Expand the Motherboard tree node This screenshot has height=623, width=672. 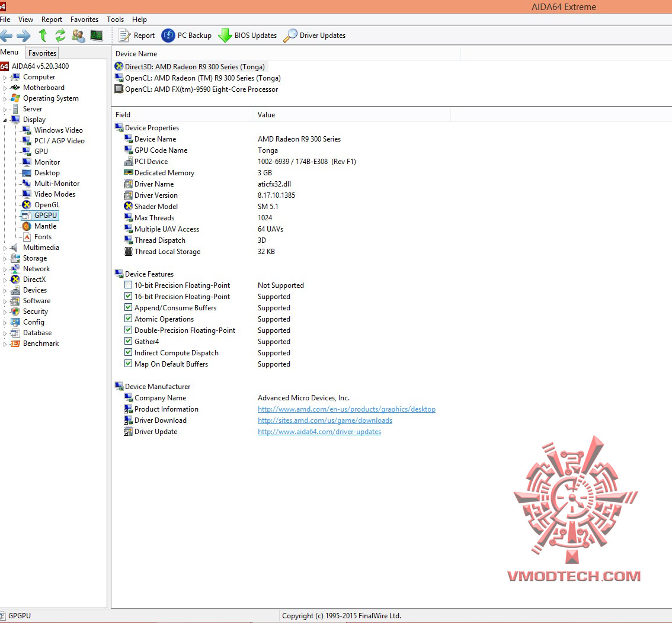click(x=5, y=88)
